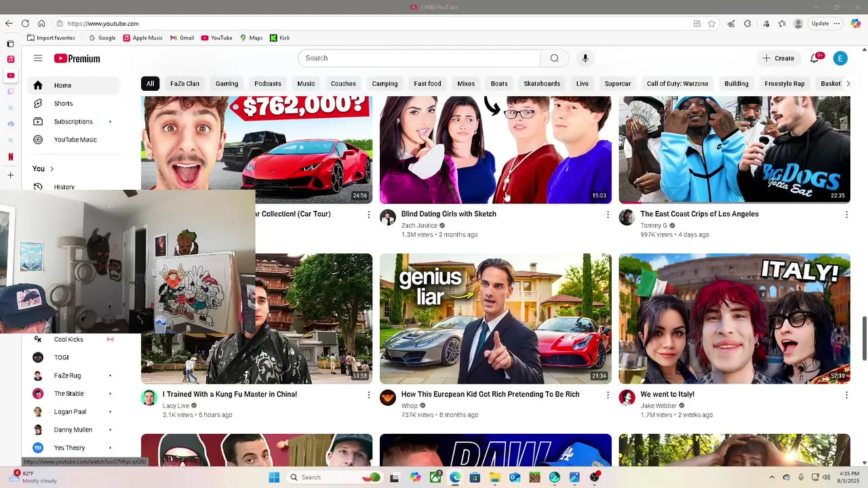Select the Podcasts filter chip

(x=268, y=83)
